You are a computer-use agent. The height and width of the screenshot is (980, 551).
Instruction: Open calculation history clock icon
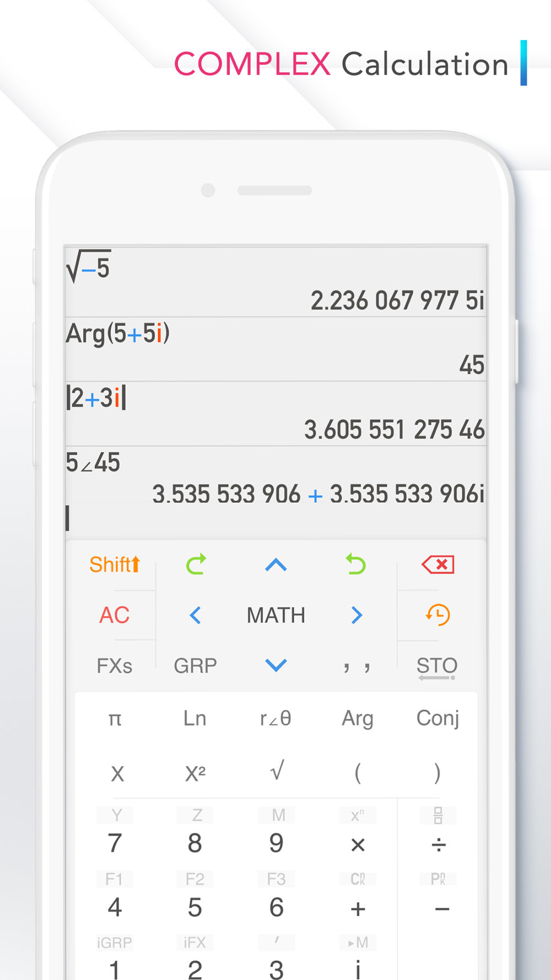pyautogui.click(x=438, y=615)
